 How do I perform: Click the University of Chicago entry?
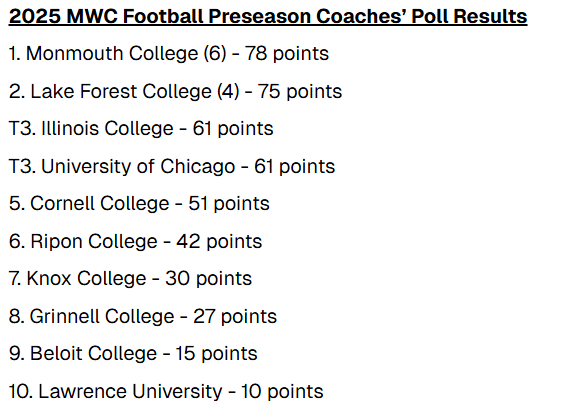172,167
